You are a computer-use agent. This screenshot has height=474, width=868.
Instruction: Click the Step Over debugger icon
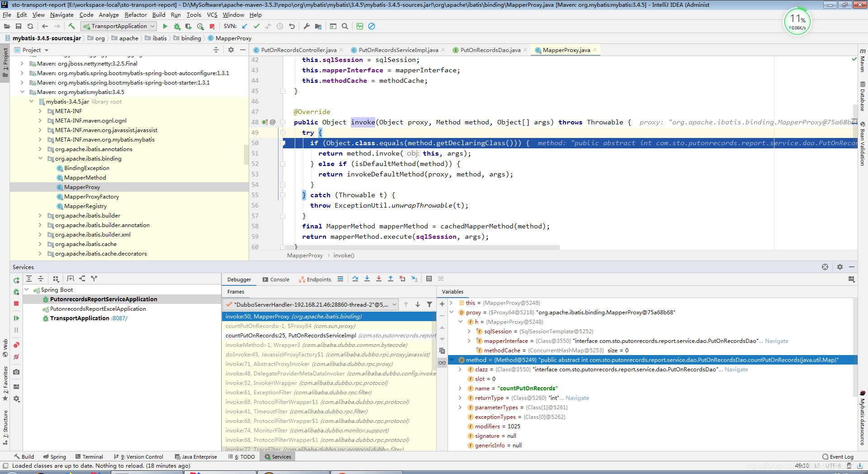tap(355, 279)
